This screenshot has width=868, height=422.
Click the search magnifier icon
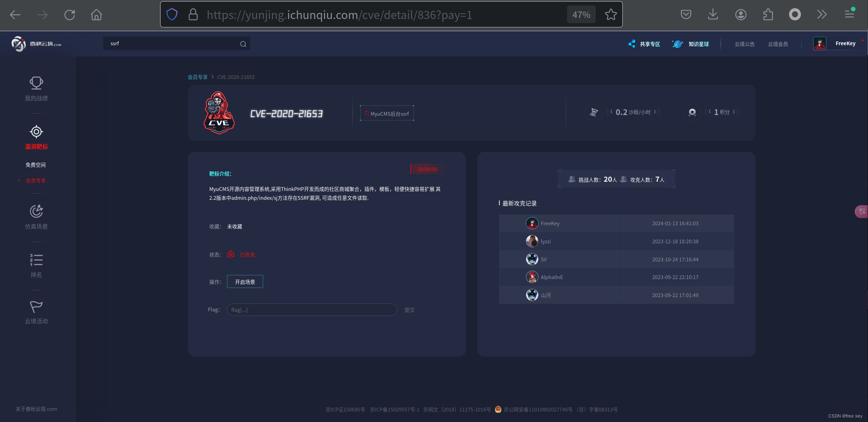click(x=243, y=44)
